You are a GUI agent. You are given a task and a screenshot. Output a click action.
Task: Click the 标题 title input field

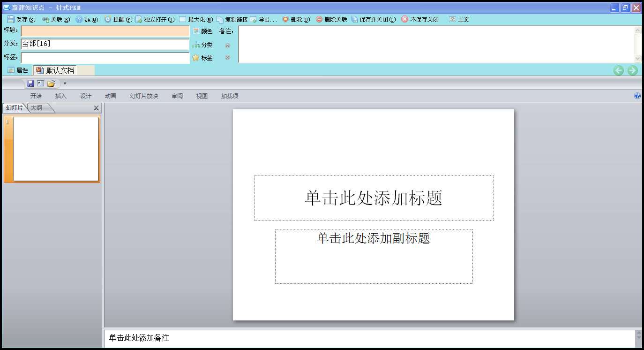click(x=105, y=31)
